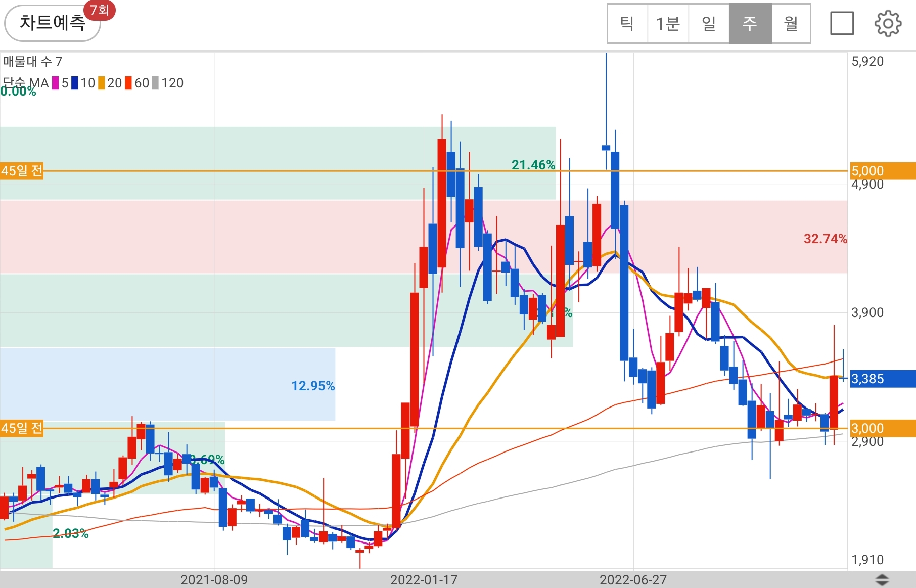
Task: Click the 단순 MA indicator label
Action: click(26, 83)
